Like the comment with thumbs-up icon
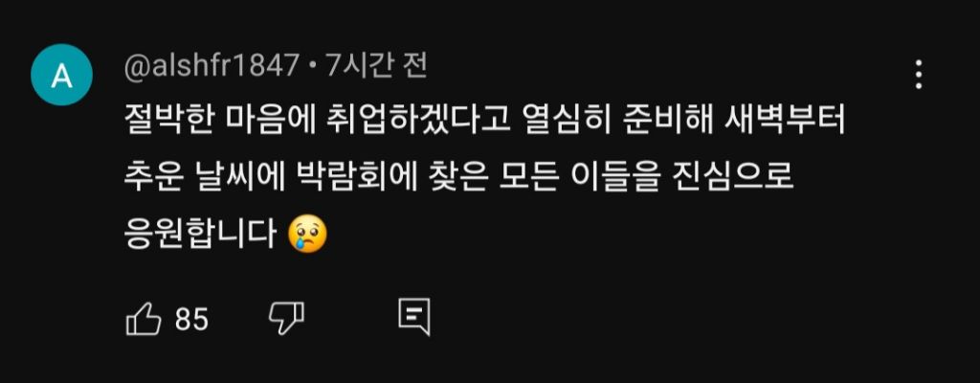Screen dimensions: 980x383 coord(144,319)
